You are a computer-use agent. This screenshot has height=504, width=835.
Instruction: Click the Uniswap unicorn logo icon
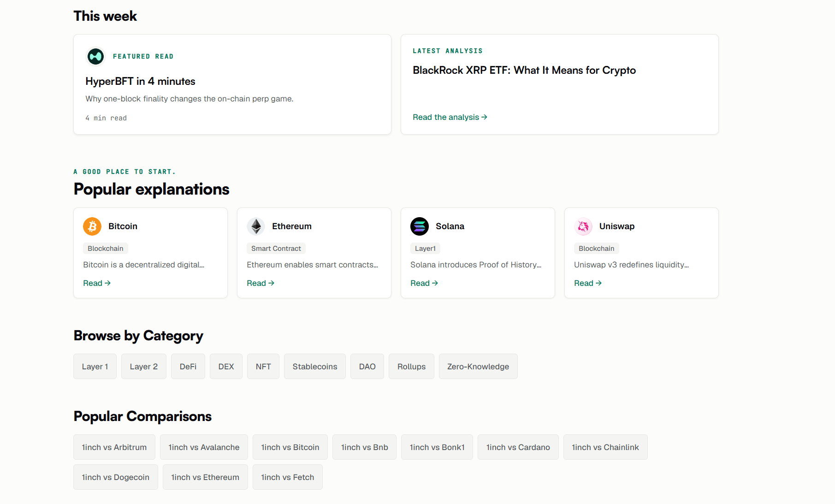(x=583, y=226)
